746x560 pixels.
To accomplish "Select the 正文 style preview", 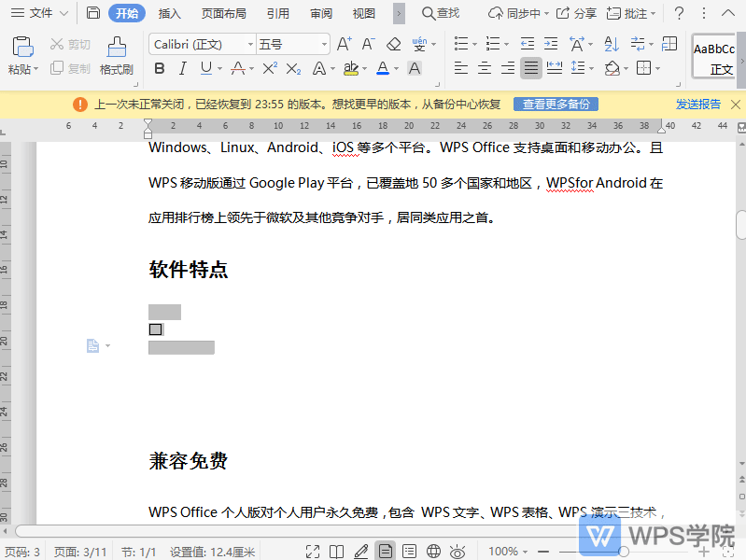I will 714,57.
